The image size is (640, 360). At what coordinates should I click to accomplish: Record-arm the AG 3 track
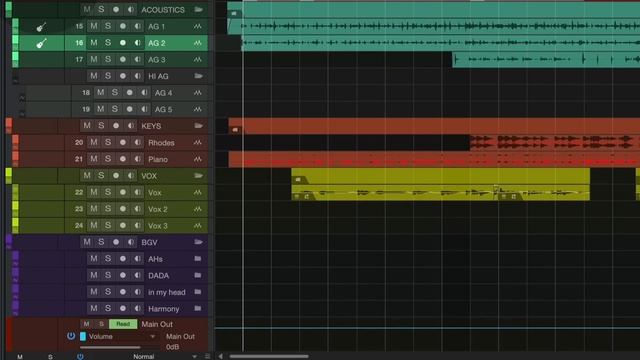pos(122,60)
